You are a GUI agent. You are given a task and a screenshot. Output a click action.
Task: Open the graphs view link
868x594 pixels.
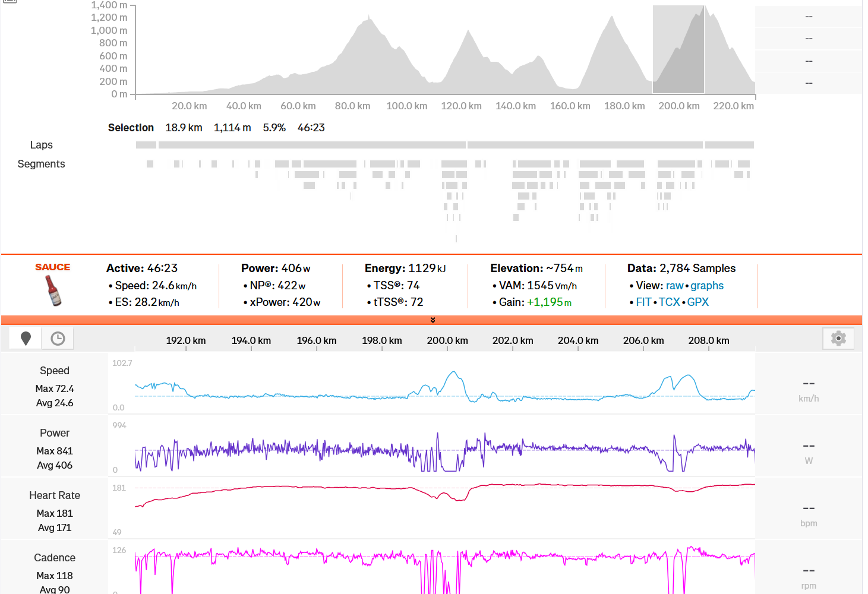coord(707,286)
